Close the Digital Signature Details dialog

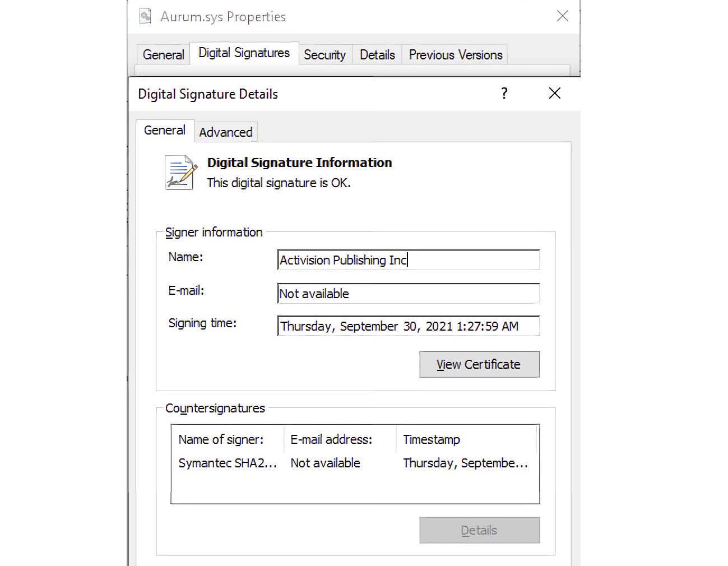pos(555,93)
